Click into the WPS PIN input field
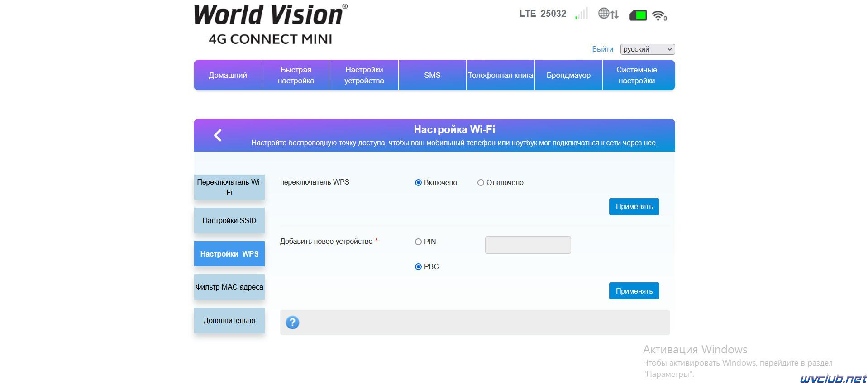 coord(528,245)
